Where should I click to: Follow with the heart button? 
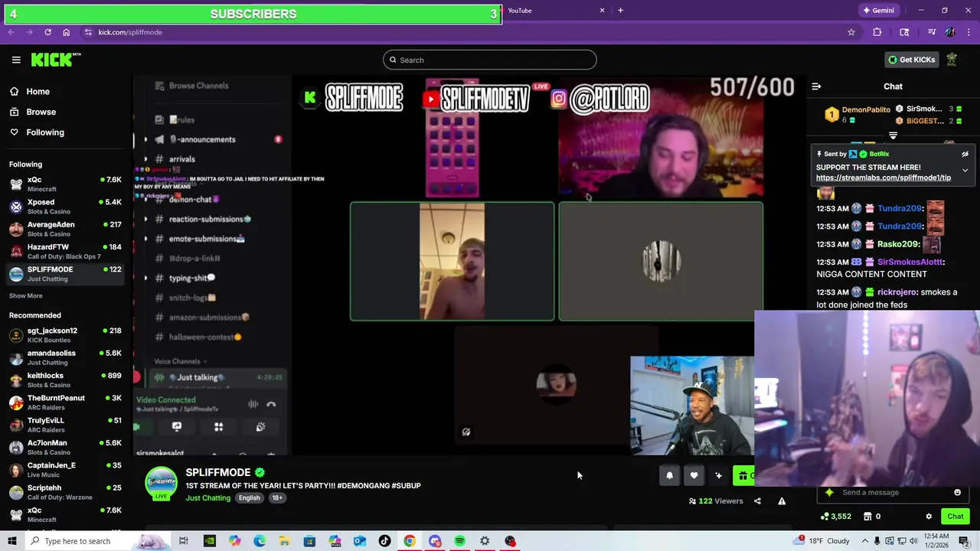point(694,476)
